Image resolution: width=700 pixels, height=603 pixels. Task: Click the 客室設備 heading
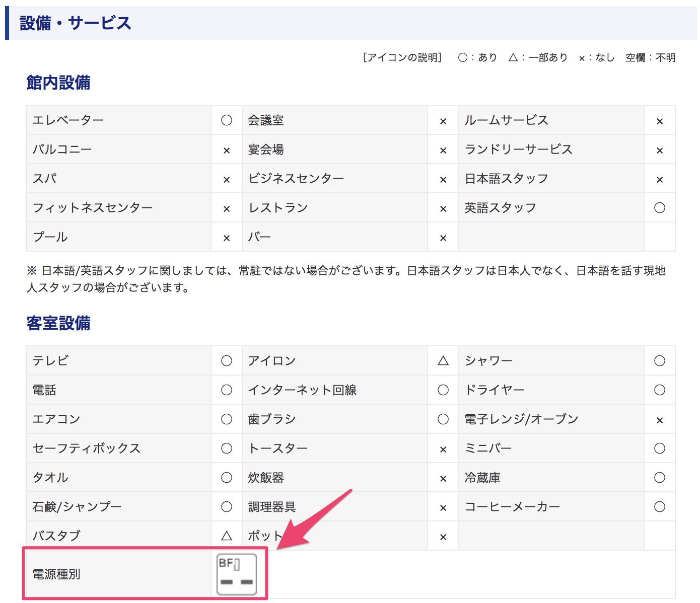point(58,323)
